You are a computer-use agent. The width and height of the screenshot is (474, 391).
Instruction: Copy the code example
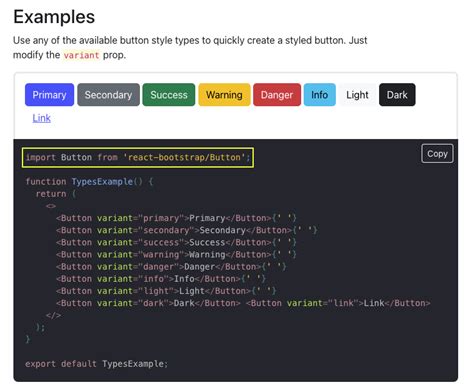tap(437, 154)
